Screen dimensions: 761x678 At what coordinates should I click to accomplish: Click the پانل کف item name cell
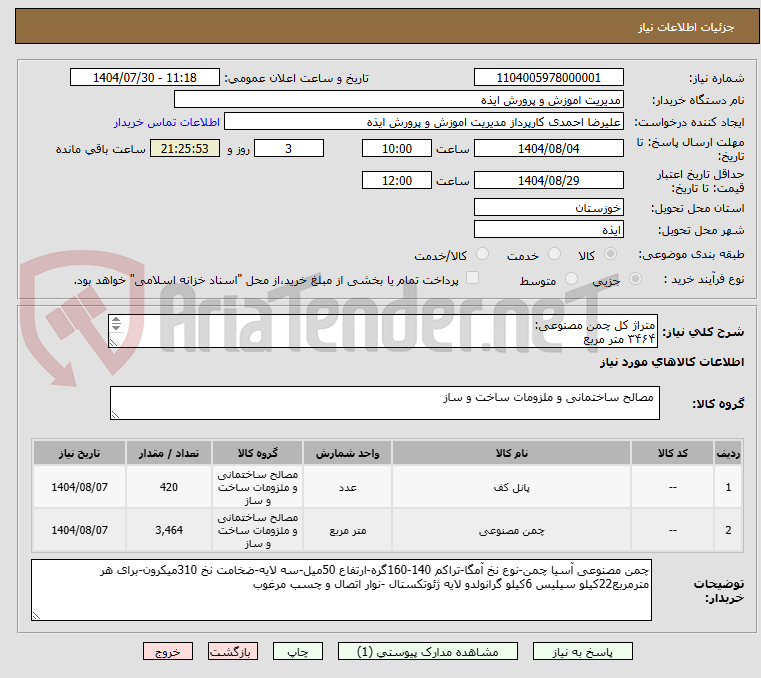click(x=511, y=487)
